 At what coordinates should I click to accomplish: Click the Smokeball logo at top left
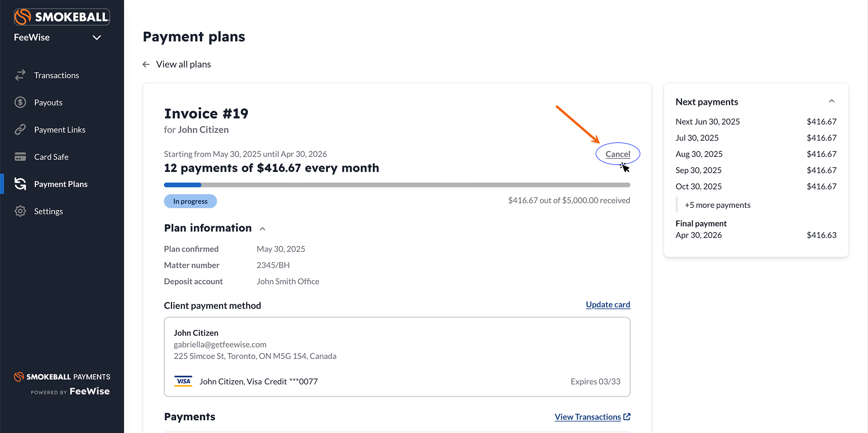tap(61, 17)
